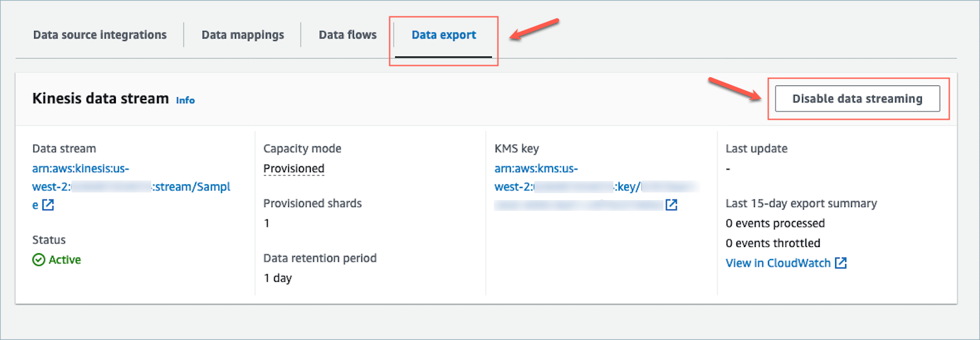The image size is (980, 340).
Task: Click the Active status text
Action: click(x=65, y=260)
